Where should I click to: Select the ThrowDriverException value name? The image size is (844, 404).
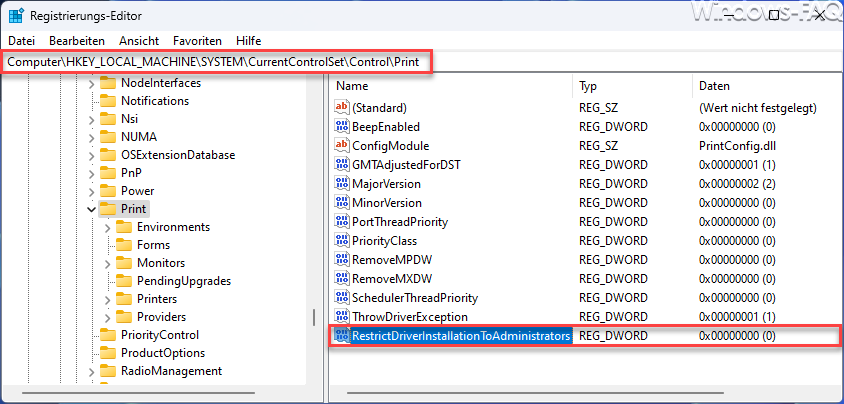coord(410,317)
